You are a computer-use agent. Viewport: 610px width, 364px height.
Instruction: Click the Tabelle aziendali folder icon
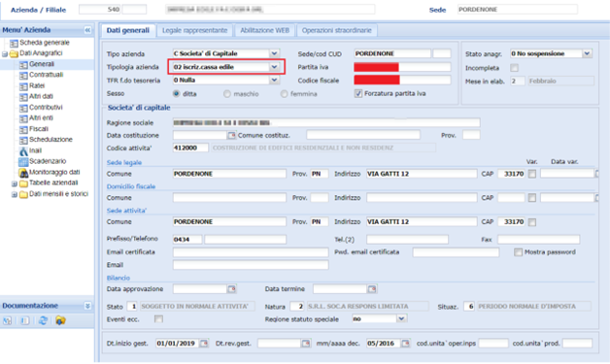pos(23,183)
